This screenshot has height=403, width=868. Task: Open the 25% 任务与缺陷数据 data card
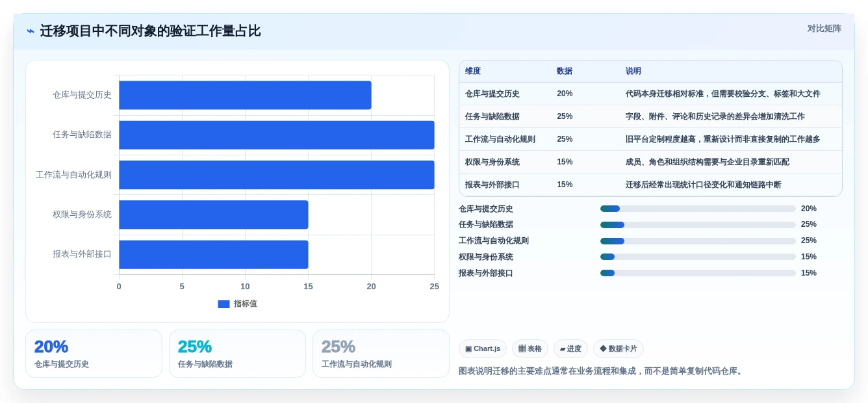click(237, 354)
